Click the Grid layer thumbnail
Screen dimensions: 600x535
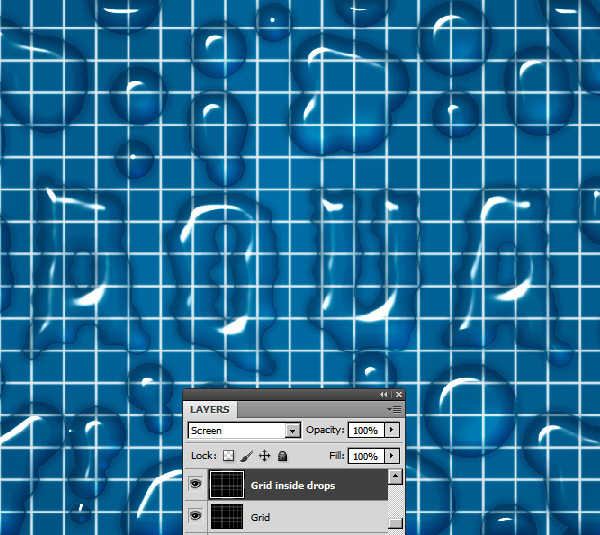point(225,517)
